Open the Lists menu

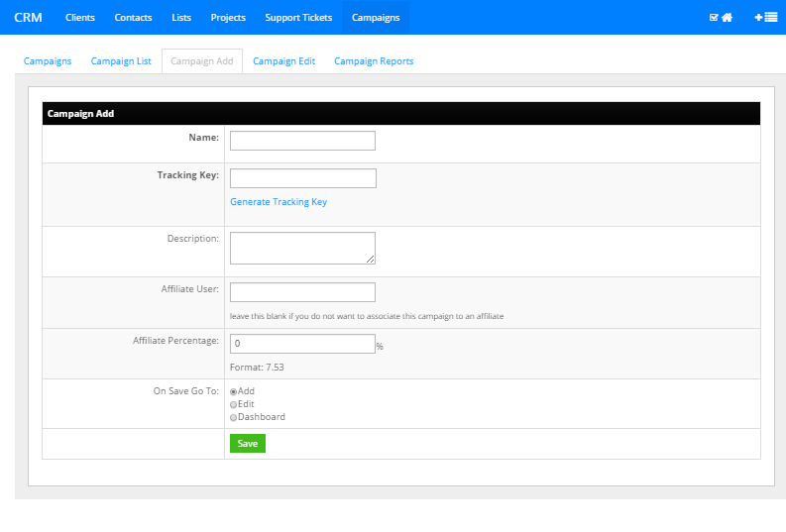click(x=181, y=18)
